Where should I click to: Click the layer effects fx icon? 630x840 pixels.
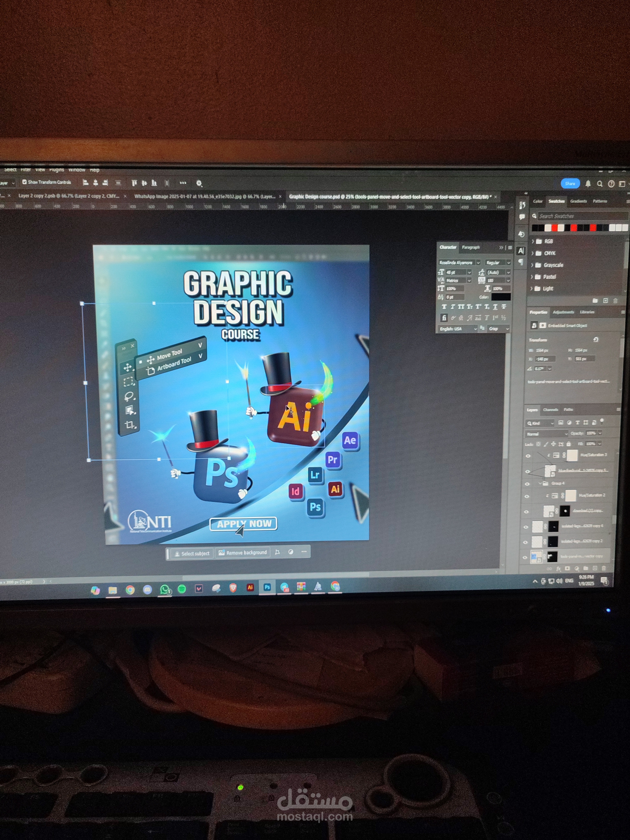point(558,568)
